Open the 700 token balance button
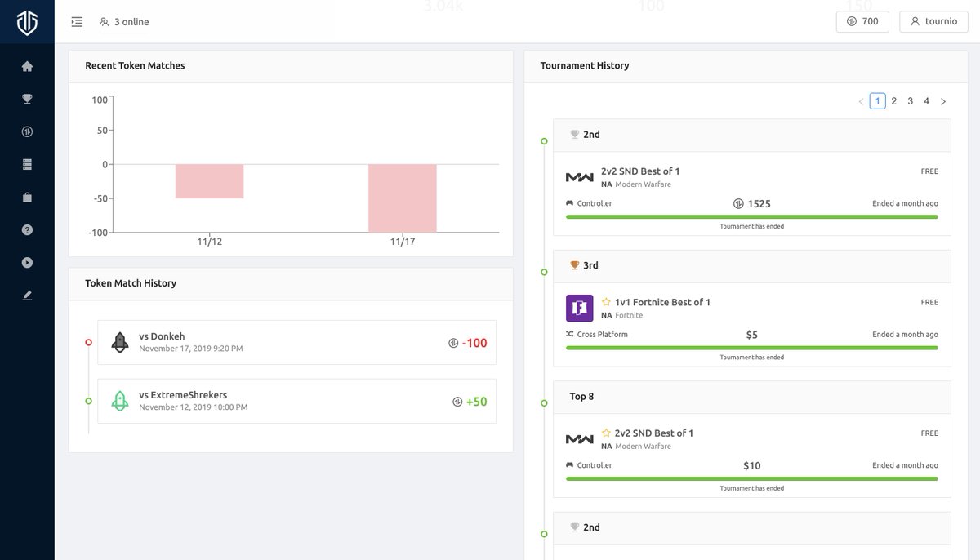Screen dimensions: 980x560 [862, 21]
